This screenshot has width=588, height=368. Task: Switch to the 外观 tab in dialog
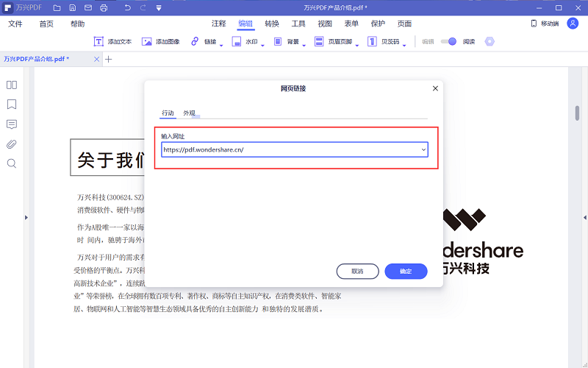(190, 113)
